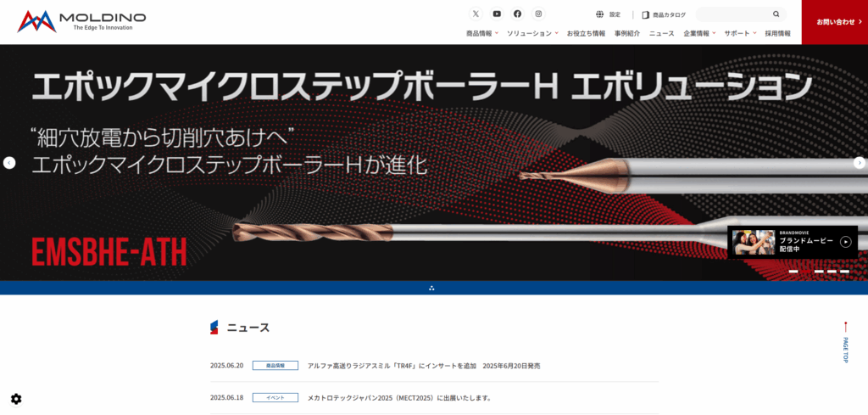The image size is (868, 415).
Task: Click the ニュース section logo icon
Action: click(x=214, y=328)
